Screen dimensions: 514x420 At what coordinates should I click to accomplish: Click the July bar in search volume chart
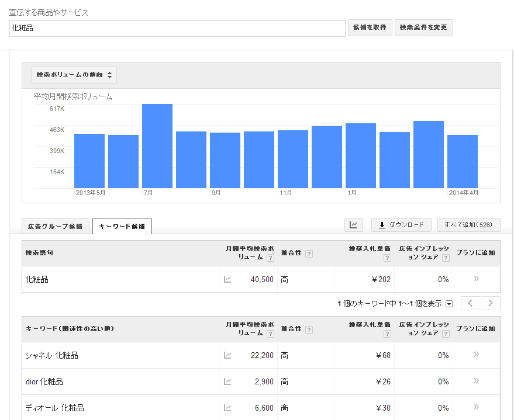coord(157,146)
